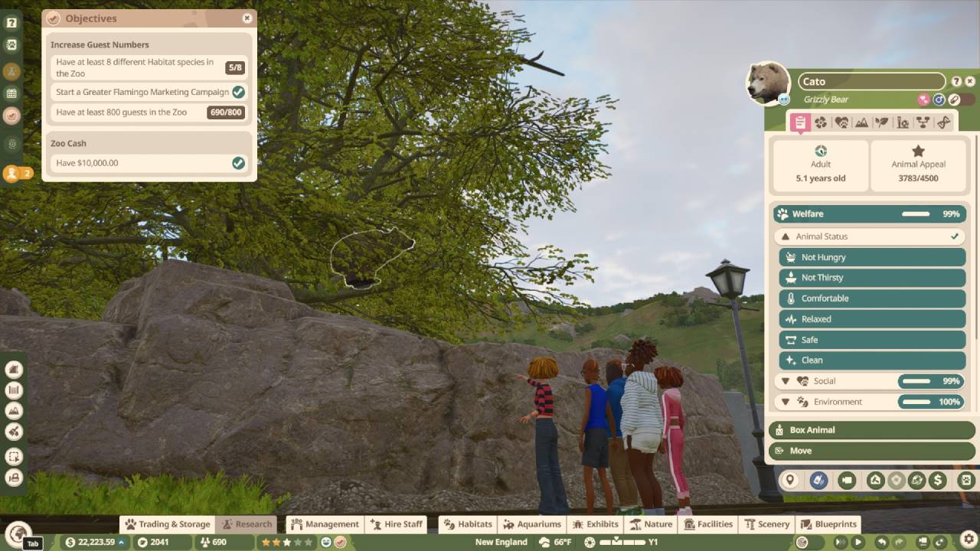Image resolution: width=980 pixels, height=551 pixels.
Task: Open the habitat house icon in animal toolbar
Action: pos(876,481)
